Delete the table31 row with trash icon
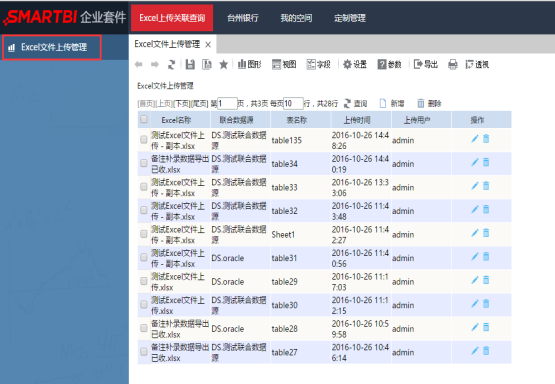Screen dimensions: 555x384 [486, 257]
